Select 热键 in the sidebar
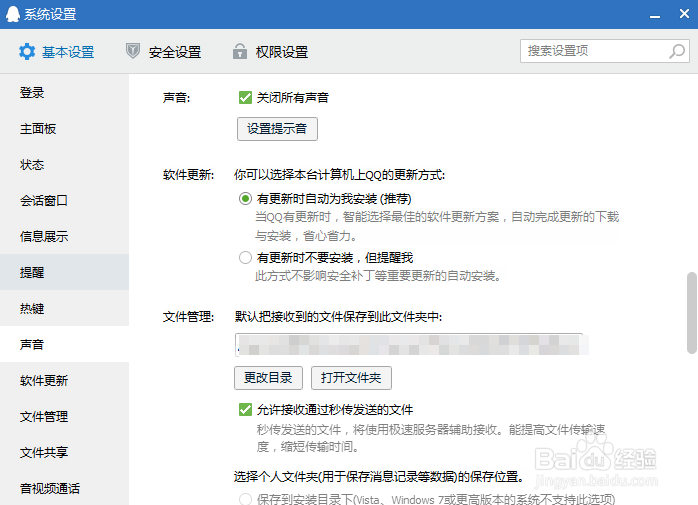The height and width of the screenshot is (505, 698). click(65, 308)
